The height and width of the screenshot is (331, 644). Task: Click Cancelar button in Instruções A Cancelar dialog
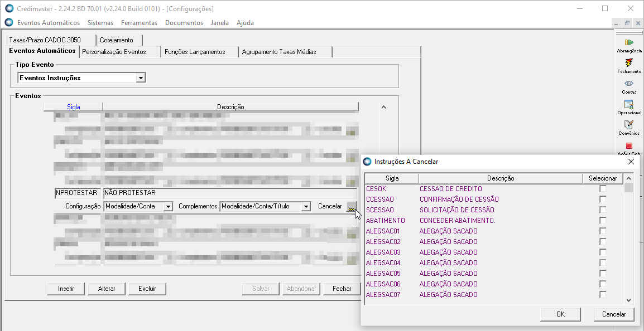[614, 314]
